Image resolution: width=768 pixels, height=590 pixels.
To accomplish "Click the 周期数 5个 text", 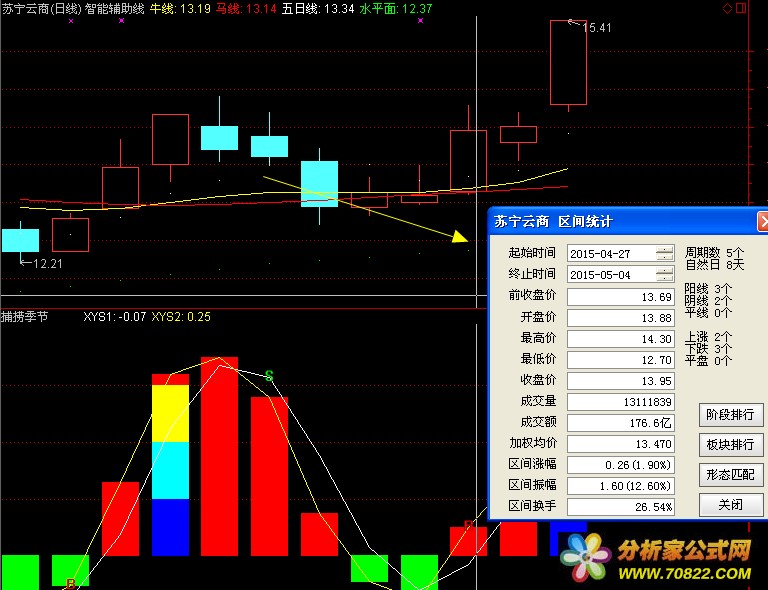I will click(714, 253).
